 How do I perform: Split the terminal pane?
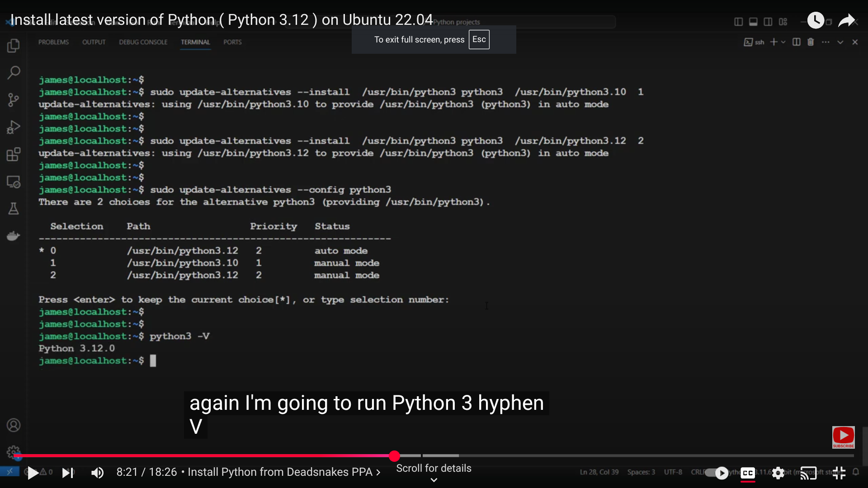[x=797, y=42]
